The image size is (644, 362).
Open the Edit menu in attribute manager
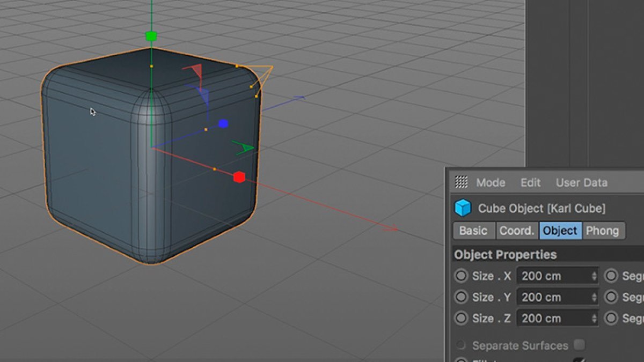[x=530, y=182]
